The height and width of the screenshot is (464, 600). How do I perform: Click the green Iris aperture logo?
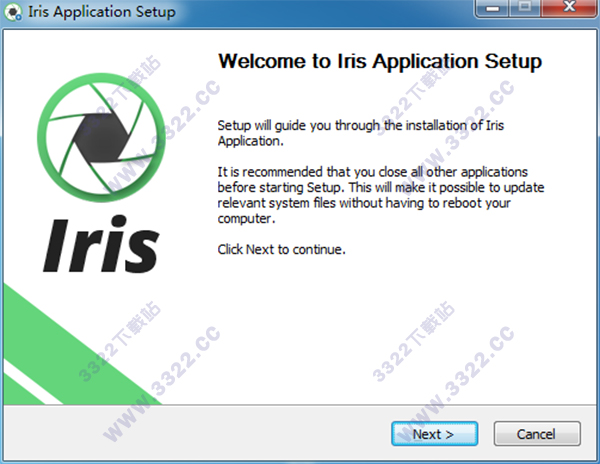coord(102,137)
